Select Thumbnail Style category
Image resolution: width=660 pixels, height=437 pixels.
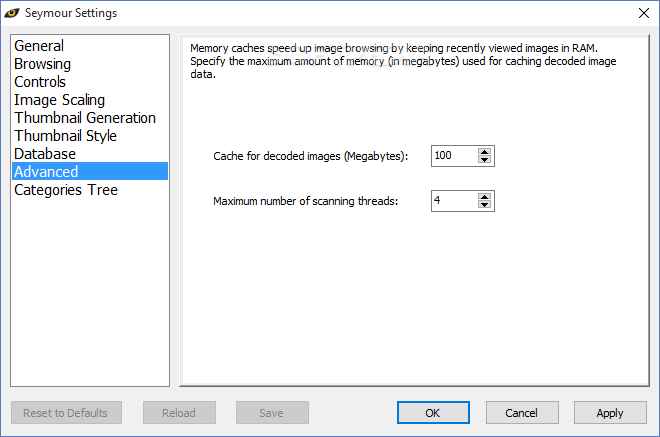(90, 136)
